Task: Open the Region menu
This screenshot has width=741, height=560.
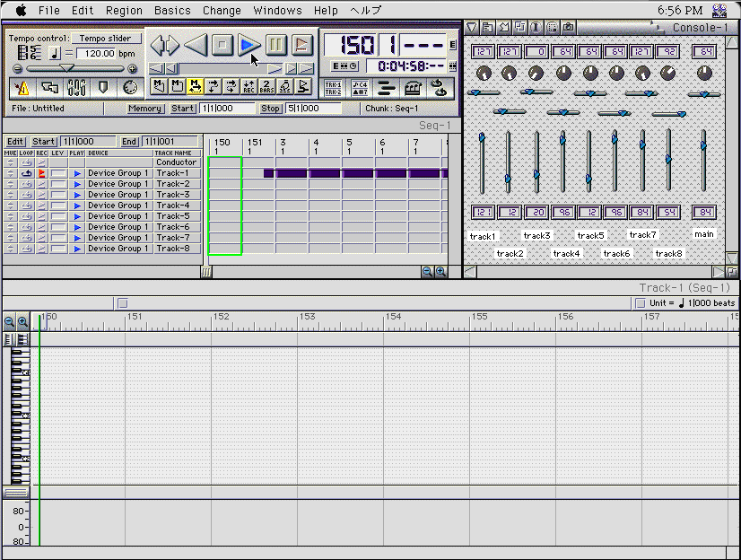Action: point(124,11)
